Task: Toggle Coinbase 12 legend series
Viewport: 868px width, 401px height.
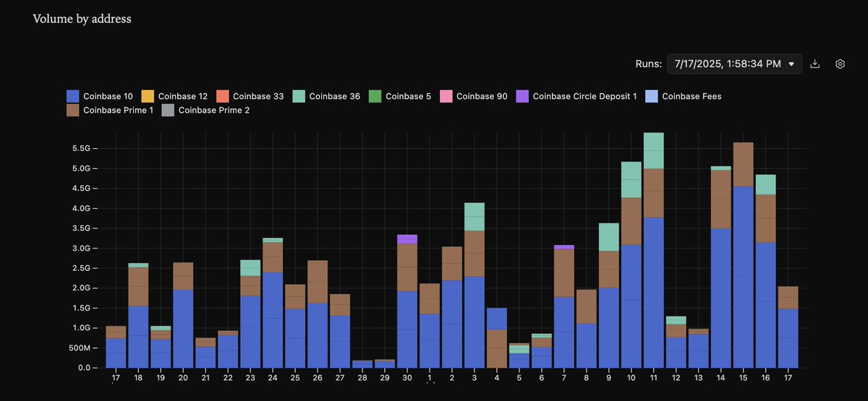Action: click(174, 96)
